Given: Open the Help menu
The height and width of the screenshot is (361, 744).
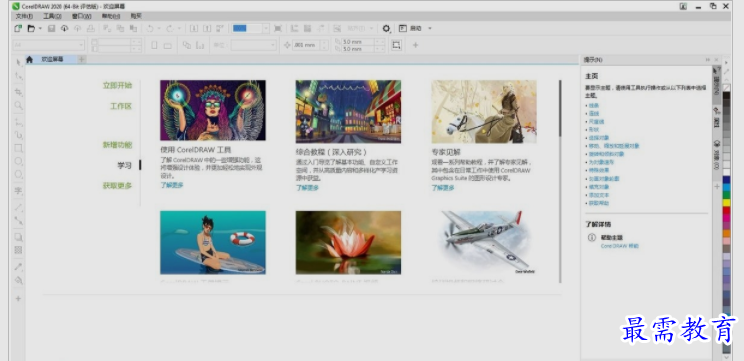Looking at the screenshot, I should (110, 16).
